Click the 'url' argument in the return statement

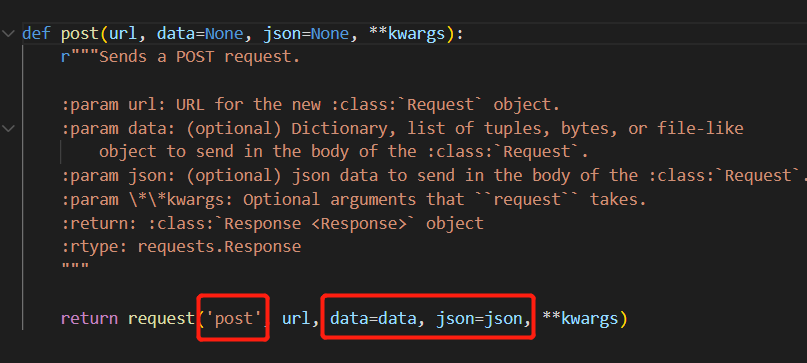[296, 319]
